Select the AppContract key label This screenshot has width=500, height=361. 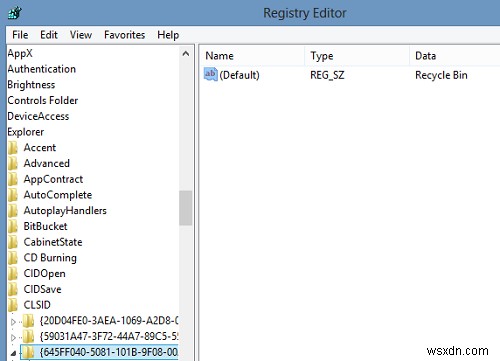(53, 179)
